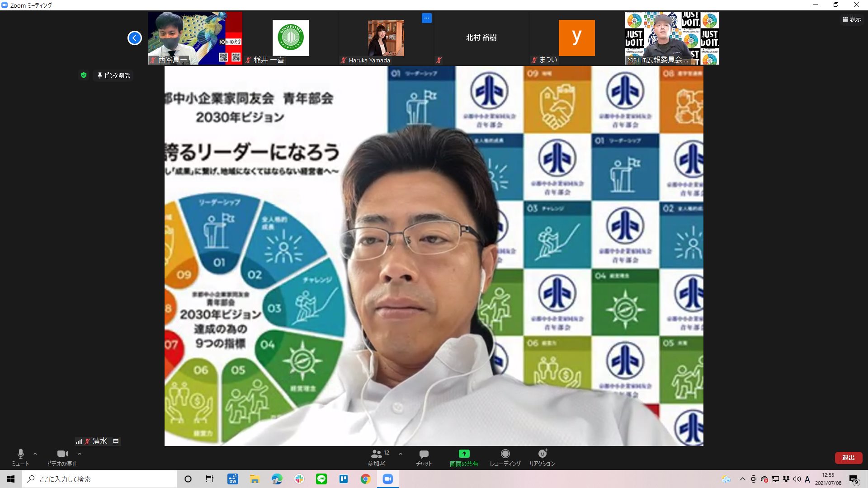
Task: Select 稲井一喜 participant thumbnail
Action: click(x=290, y=38)
